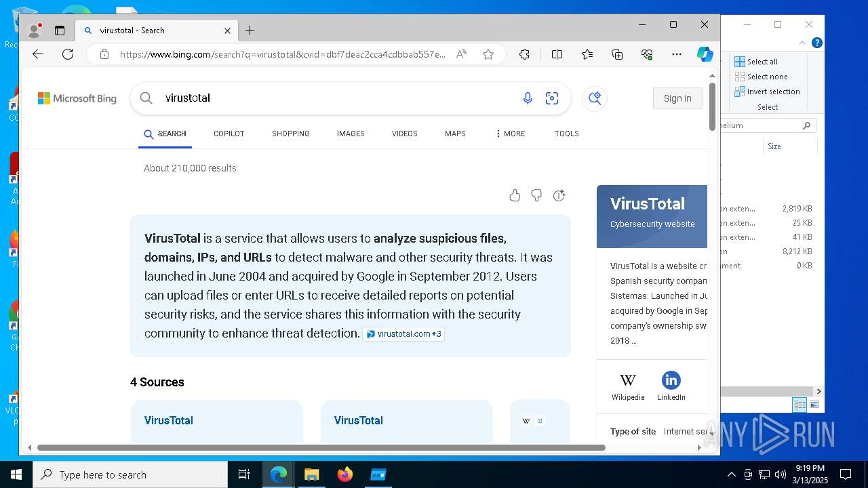The height and width of the screenshot is (488, 868).
Task: Sort by the Size column header
Action: [774, 146]
